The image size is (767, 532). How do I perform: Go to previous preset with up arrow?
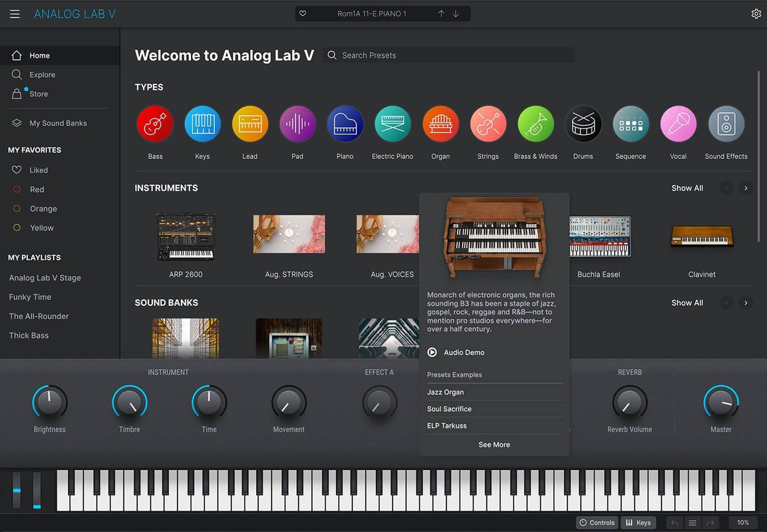[441, 14]
